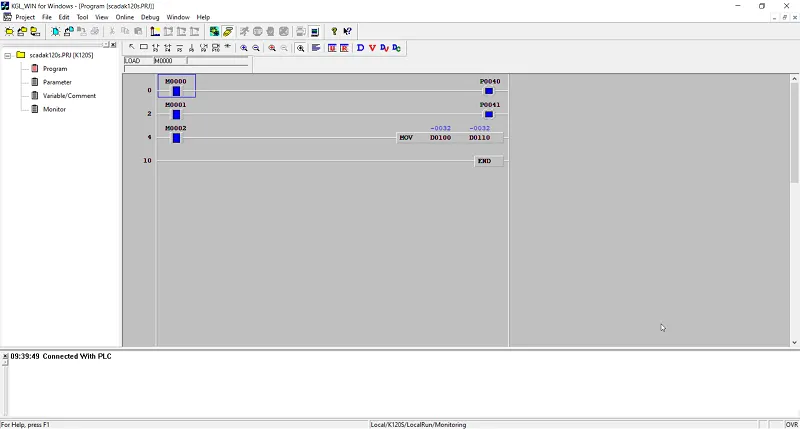The height and width of the screenshot is (429, 800).
Task: Open the Parameter tree item
Action: pyautogui.click(x=57, y=82)
